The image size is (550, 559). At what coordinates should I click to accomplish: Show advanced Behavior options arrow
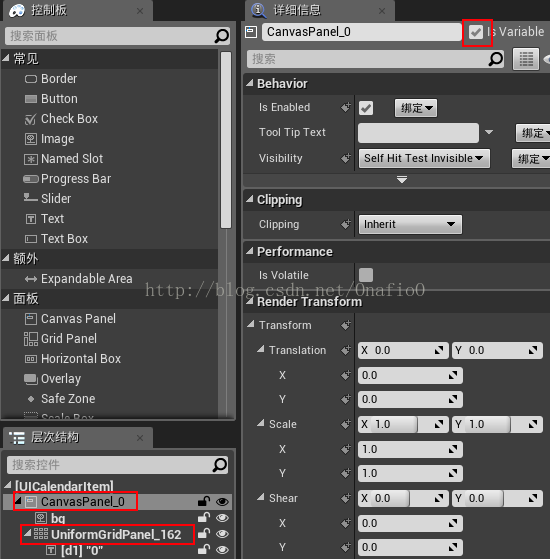pos(402,179)
